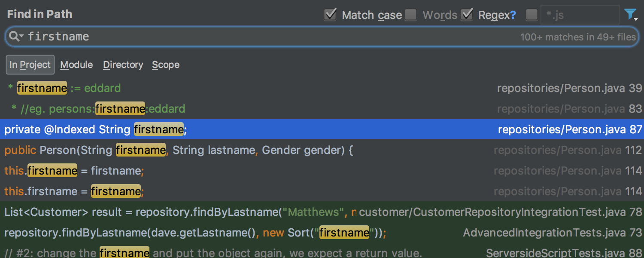Viewport: 644px width, 258px height.
Task: Select result 'firstname := eddard' line 39
Action: click(x=322, y=88)
